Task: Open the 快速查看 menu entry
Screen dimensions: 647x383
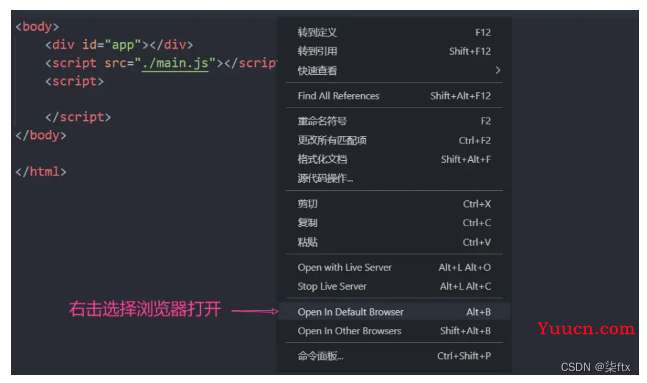Action: 394,70
